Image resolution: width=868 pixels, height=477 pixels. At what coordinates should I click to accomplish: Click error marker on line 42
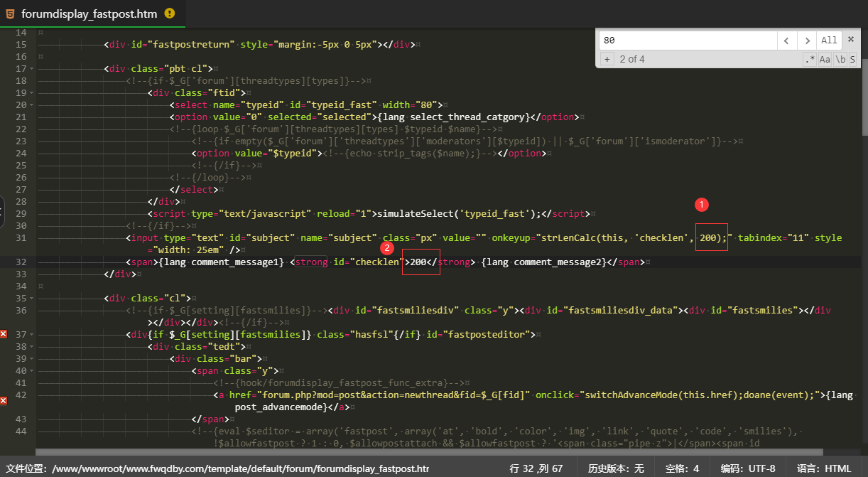click(4, 401)
